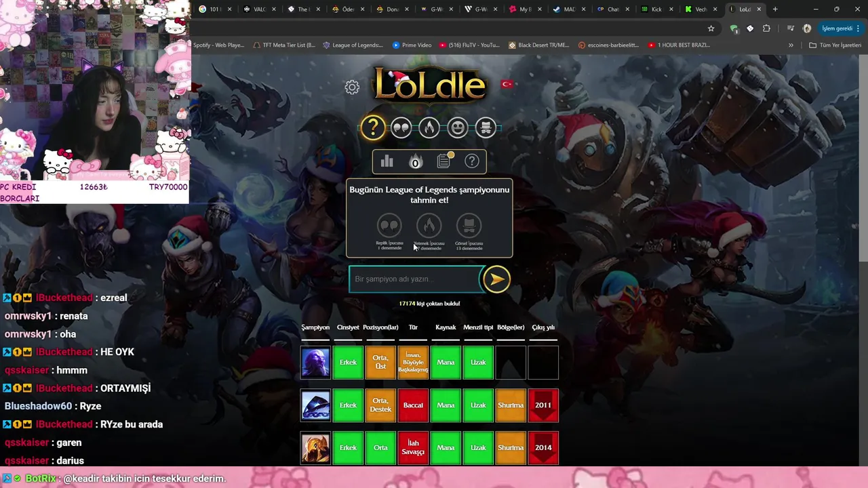This screenshot has width=868, height=488.
Task: Switch to the My B tab
Action: (x=524, y=9)
